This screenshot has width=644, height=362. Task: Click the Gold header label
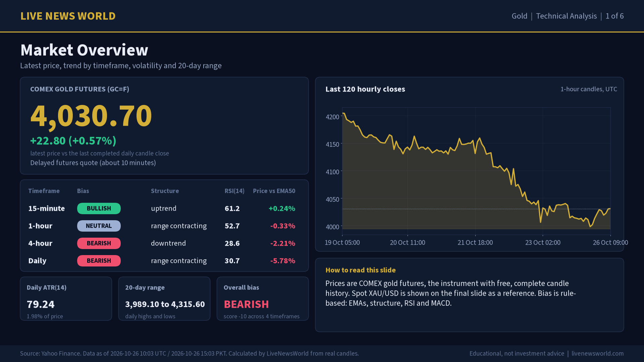click(x=519, y=16)
